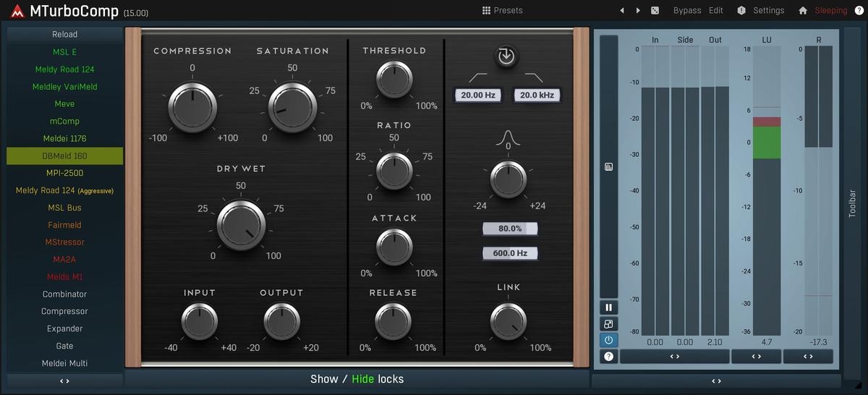Click the random preset dice icon
Screen dimensions: 868x395
click(x=655, y=11)
